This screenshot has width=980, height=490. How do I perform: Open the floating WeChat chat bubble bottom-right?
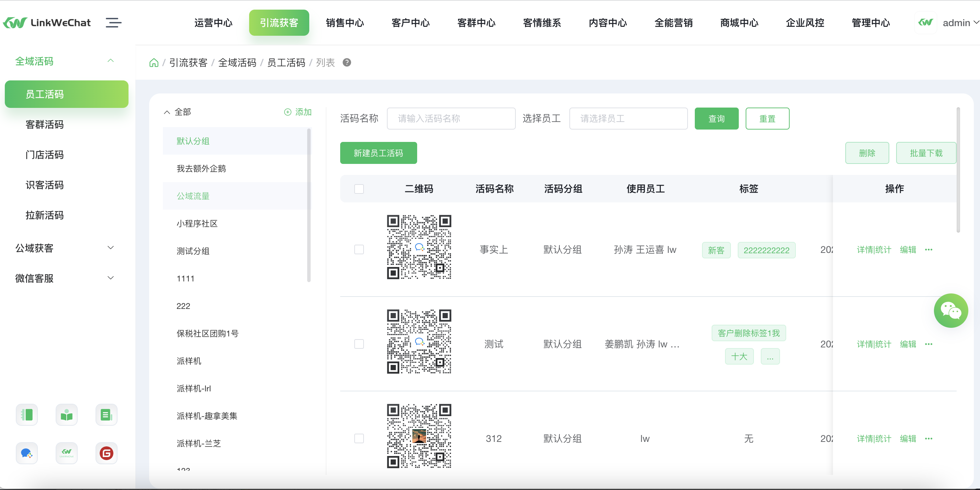[x=951, y=310]
